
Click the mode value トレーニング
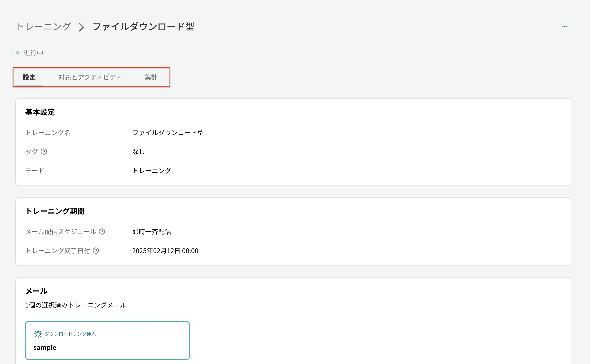pyautogui.click(x=151, y=171)
